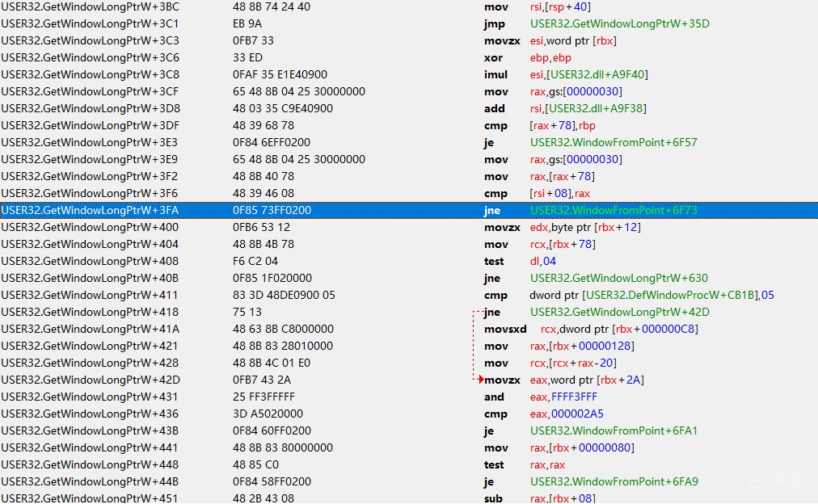Viewport: 818px width, 504px height.
Task: Click the test dl,04 operand
Action: (543, 261)
